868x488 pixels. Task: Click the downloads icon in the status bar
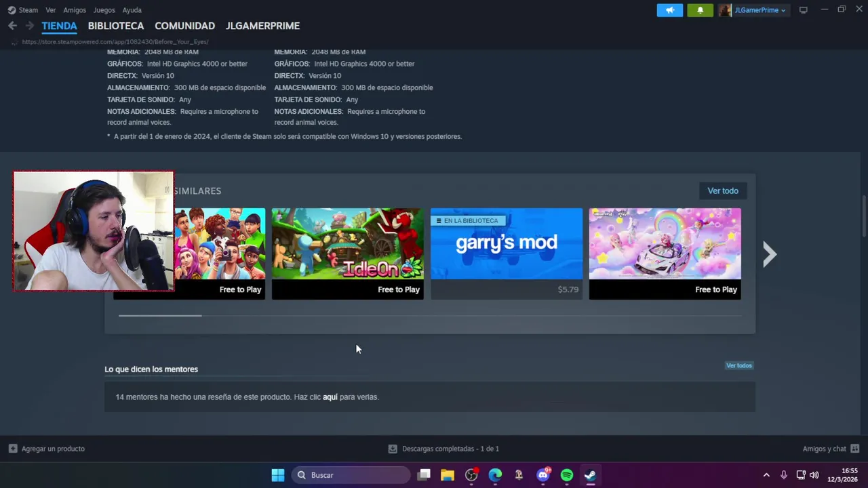coord(393,449)
